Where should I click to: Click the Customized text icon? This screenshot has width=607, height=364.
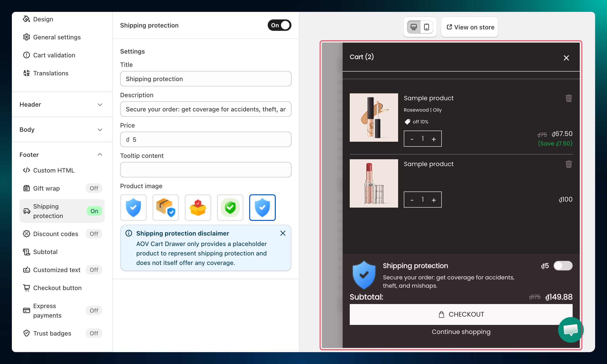coord(26,270)
